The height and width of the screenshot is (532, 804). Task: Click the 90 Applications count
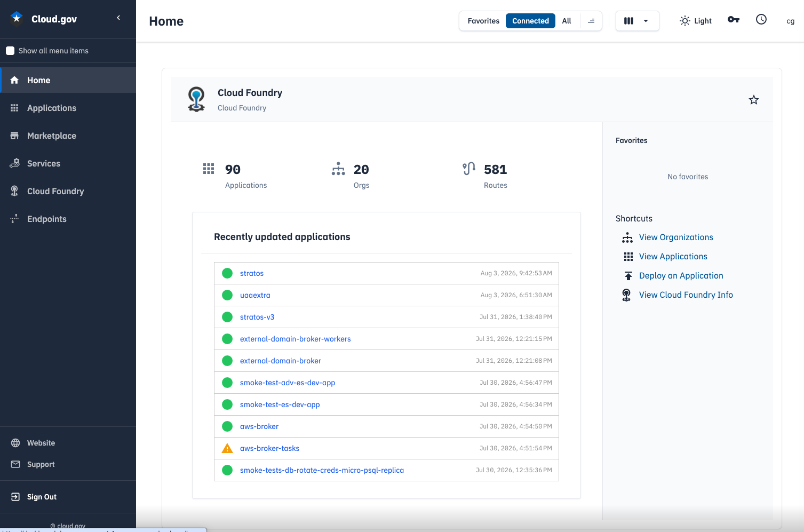point(233,170)
